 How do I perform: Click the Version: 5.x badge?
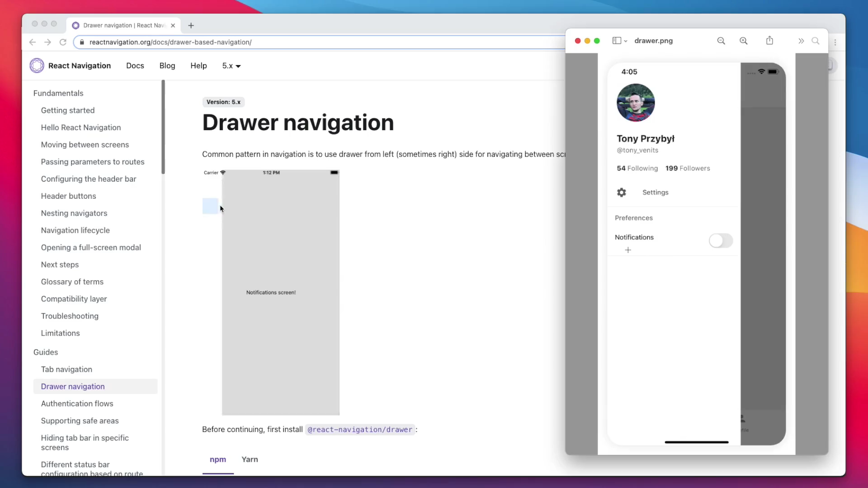click(223, 102)
